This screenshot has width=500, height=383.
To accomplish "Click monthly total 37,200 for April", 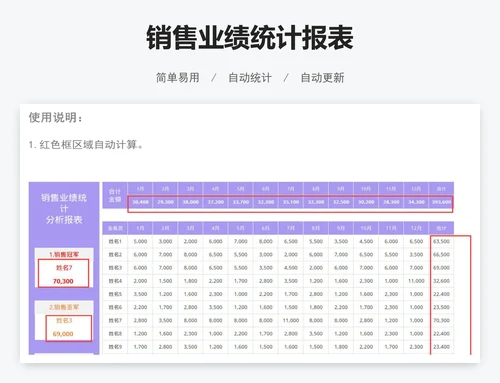I will (x=216, y=202).
